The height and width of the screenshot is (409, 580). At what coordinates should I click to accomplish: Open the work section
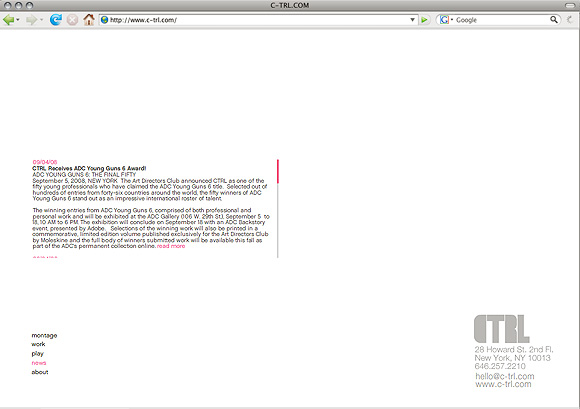pyautogui.click(x=38, y=344)
